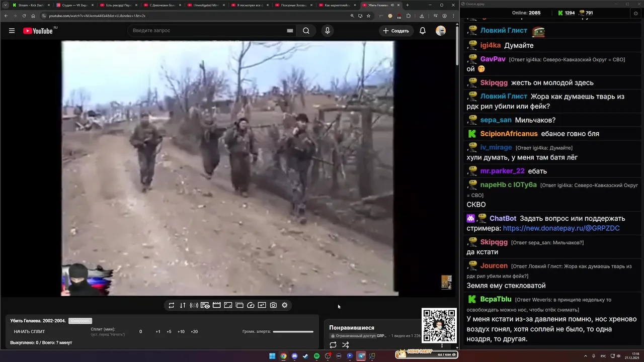Adjust the Громк. алерта volume slider
The width and height of the screenshot is (644, 362).
coord(293,332)
